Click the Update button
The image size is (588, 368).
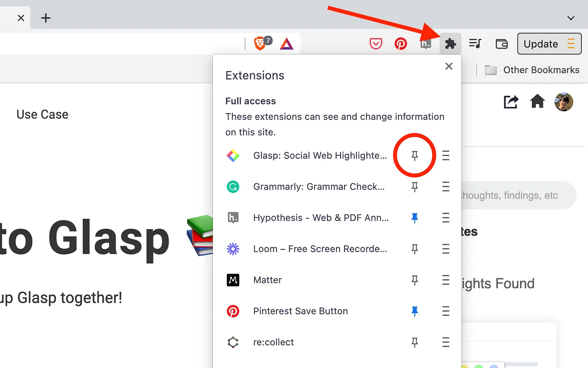coord(549,44)
